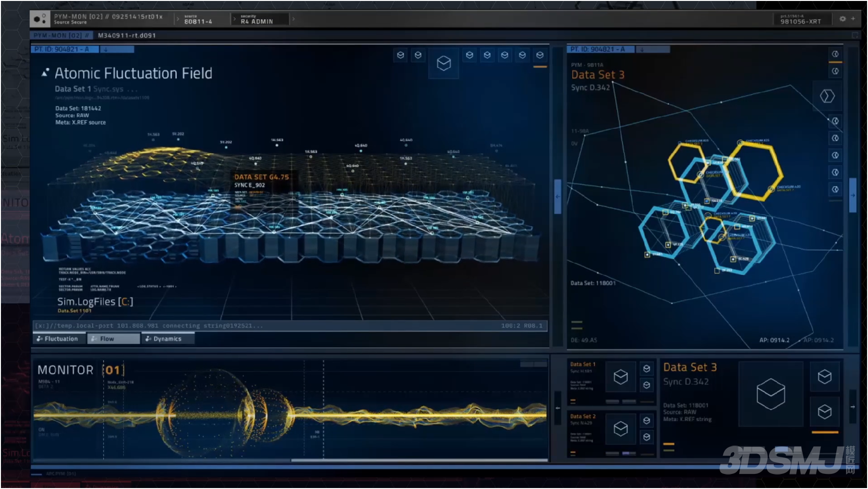868x489 pixels.
Task: Click the 'Data Set 1' card title
Action: coord(583,364)
